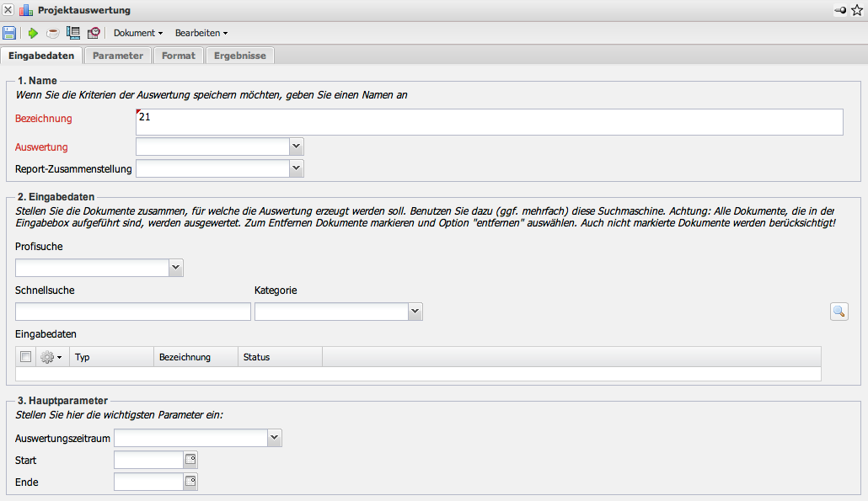Switch to the Ergebnisse tab
Image resolution: width=868 pixels, height=501 pixels.
240,56
